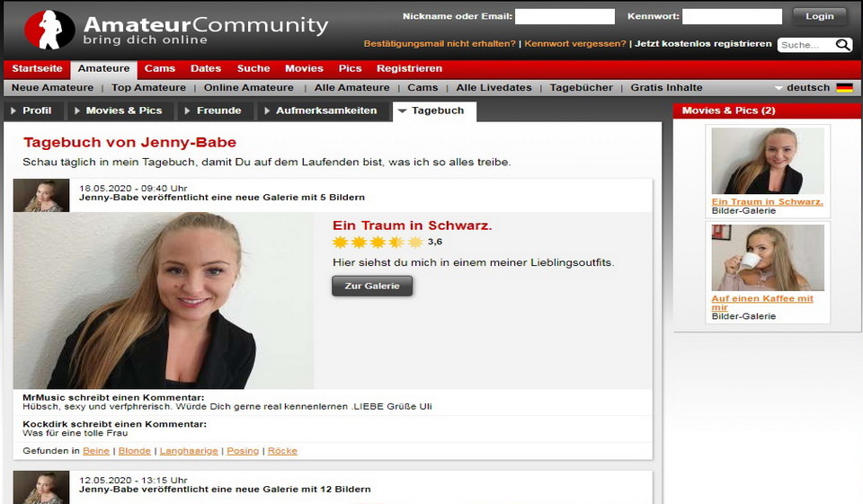Click the Suche search box

805,45
